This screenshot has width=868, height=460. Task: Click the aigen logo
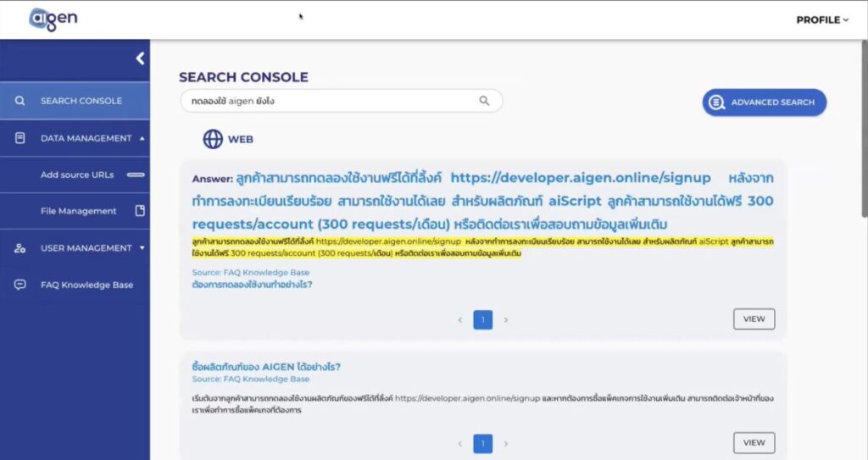tap(53, 19)
